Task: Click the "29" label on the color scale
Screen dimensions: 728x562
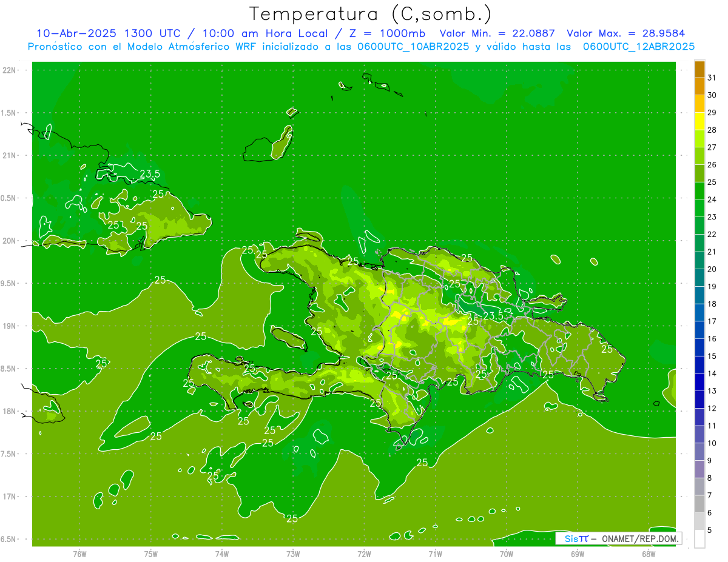Action: (x=712, y=113)
